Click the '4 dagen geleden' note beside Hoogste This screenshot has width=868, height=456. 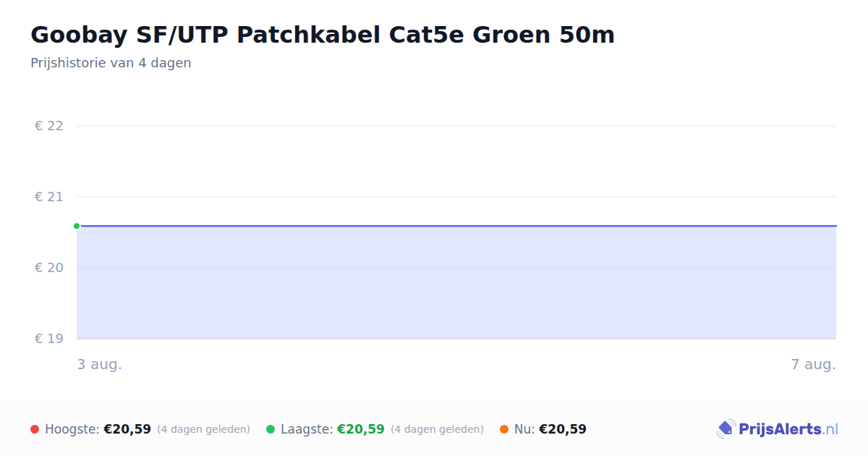203,429
